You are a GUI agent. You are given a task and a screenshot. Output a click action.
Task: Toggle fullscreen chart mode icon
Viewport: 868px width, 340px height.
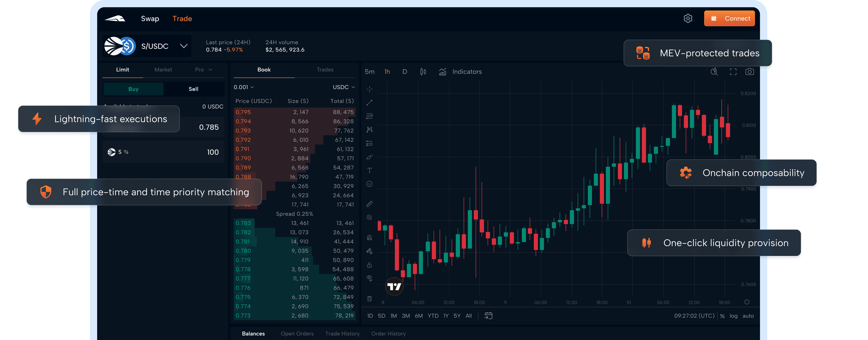click(x=733, y=72)
